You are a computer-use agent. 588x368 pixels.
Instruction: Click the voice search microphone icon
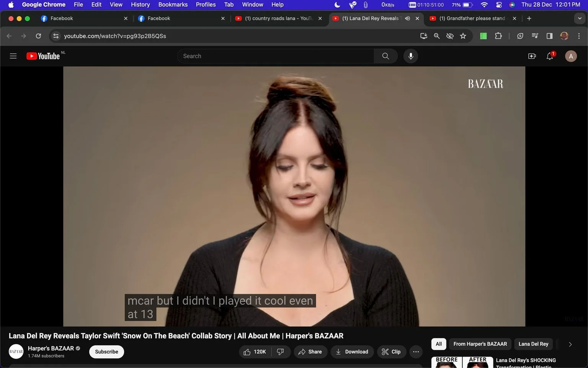pyautogui.click(x=411, y=56)
